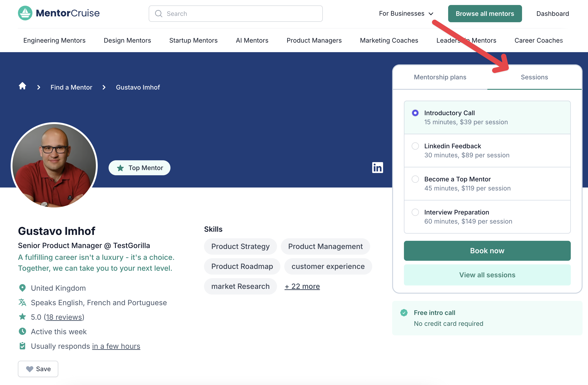Click the Browse all mentors button
588x385 pixels.
485,14
